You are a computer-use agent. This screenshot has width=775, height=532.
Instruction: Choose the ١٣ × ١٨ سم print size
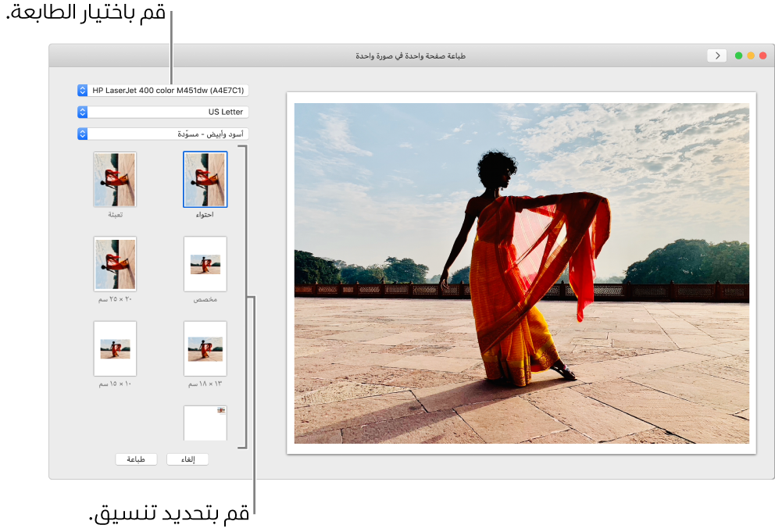click(x=205, y=348)
